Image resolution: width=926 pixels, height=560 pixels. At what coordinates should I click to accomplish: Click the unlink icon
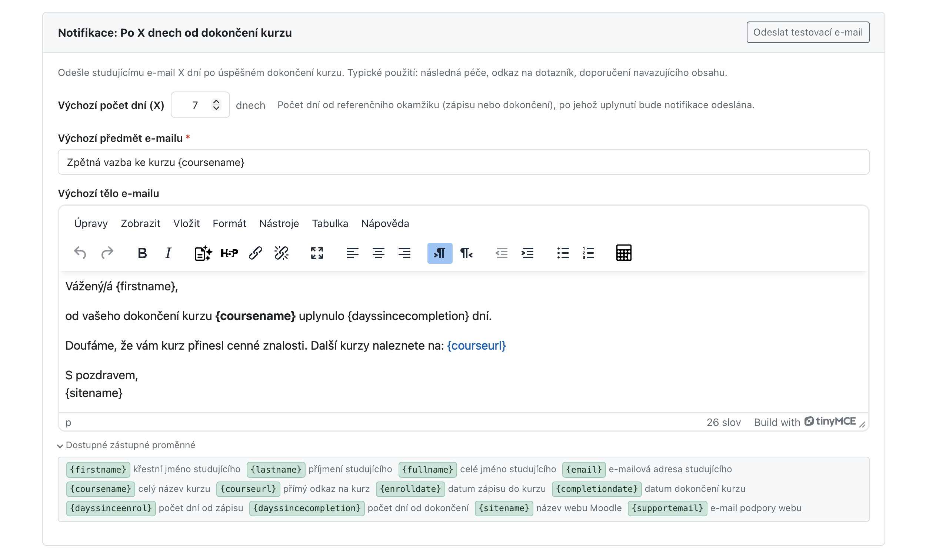[x=282, y=253]
